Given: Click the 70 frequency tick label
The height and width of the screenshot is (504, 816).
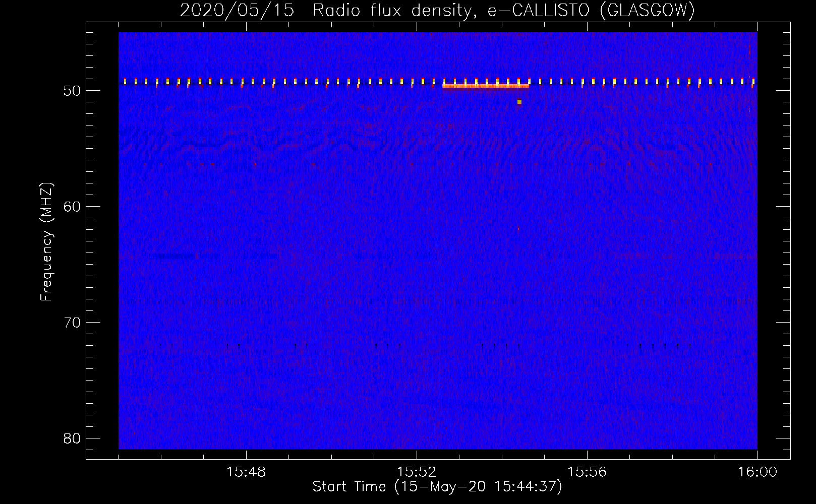Looking at the screenshot, I should tap(72, 323).
